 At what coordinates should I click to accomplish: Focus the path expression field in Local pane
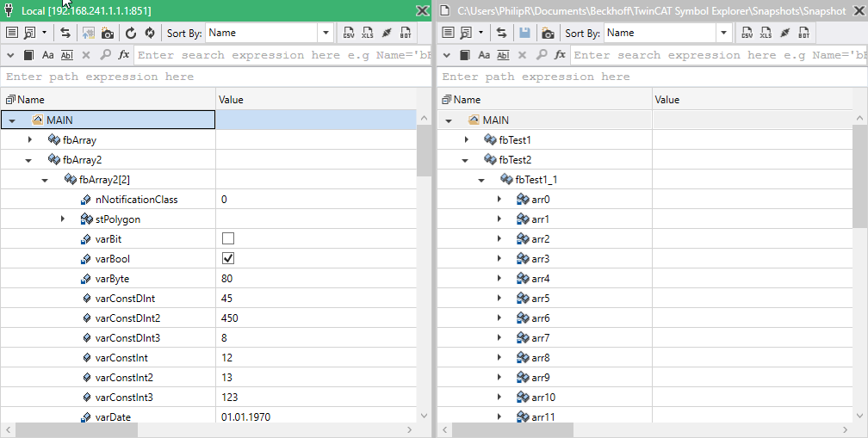click(x=216, y=77)
